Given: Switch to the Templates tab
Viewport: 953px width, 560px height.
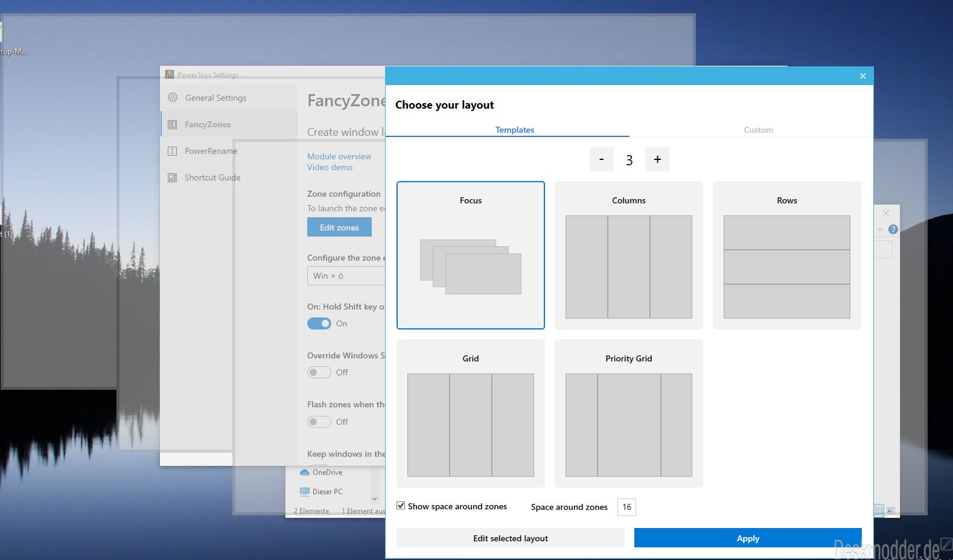Looking at the screenshot, I should pyautogui.click(x=515, y=130).
